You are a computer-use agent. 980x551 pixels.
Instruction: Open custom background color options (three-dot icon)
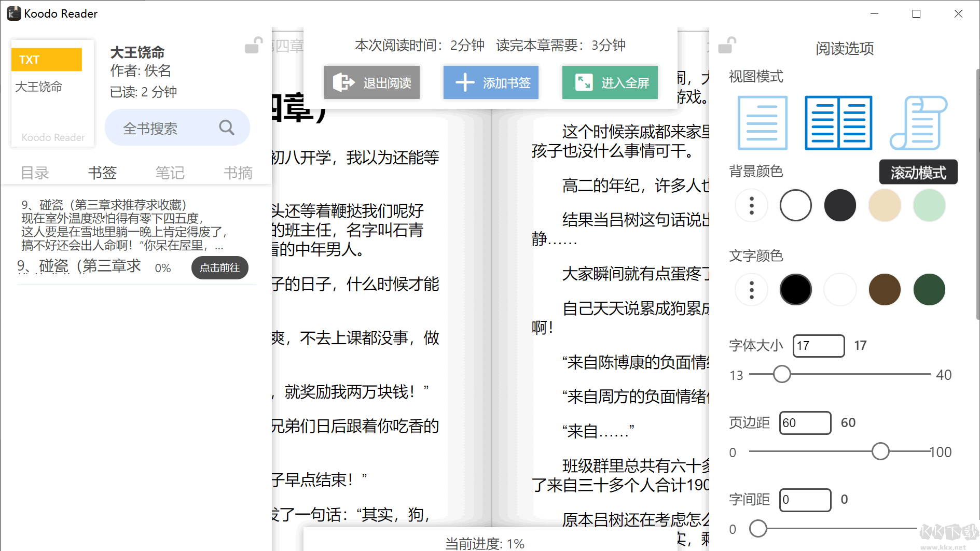point(751,205)
